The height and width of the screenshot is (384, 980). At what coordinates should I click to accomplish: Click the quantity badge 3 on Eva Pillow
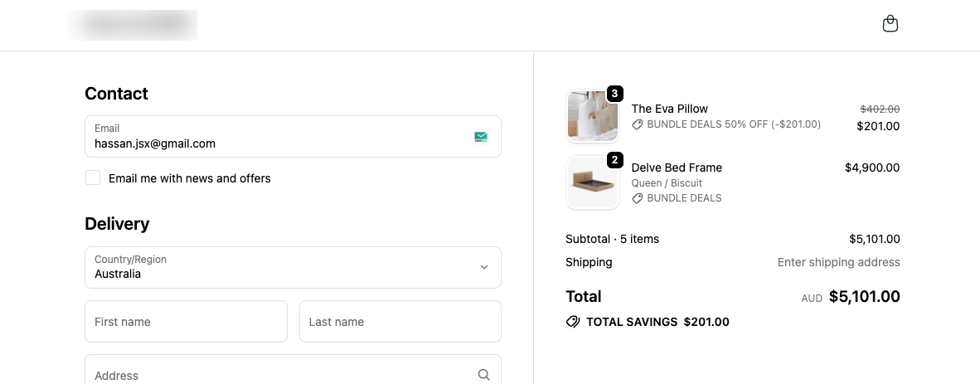point(614,94)
